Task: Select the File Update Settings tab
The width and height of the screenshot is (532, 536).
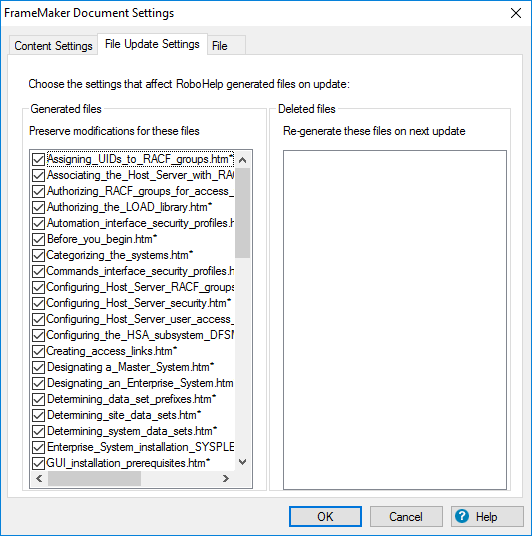Action: [x=152, y=44]
